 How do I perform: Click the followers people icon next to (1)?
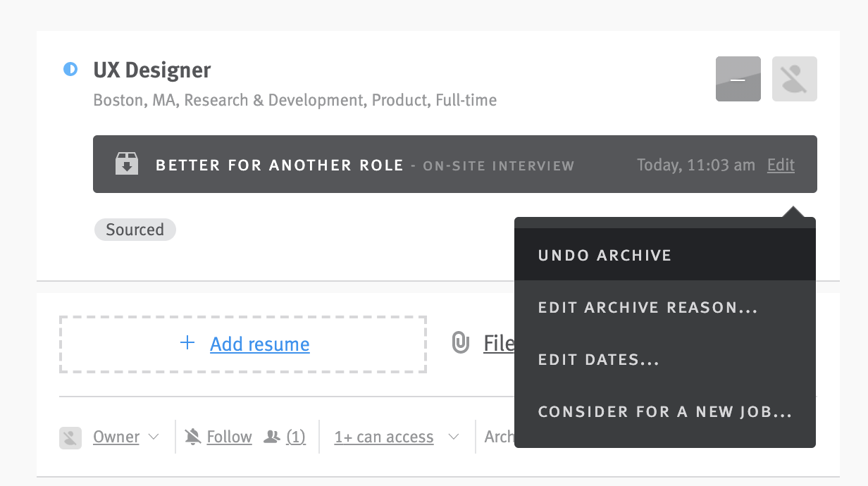coord(275,436)
